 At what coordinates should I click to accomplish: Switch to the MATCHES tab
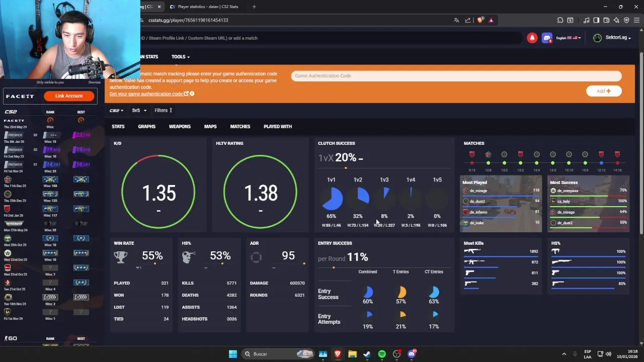click(x=240, y=127)
